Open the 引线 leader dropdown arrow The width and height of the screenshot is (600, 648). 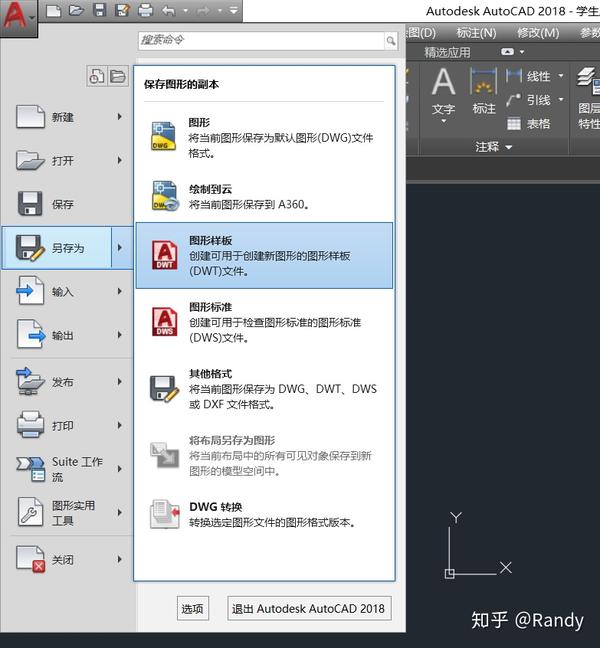point(561,100)
